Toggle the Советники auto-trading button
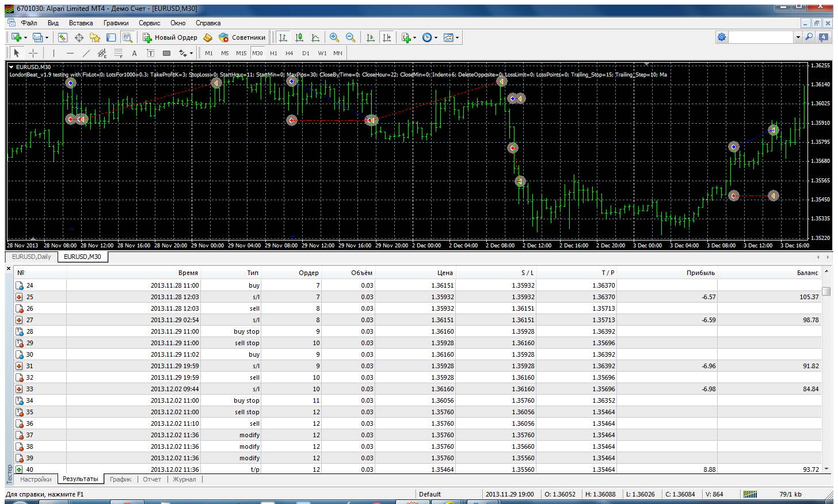The image size is (838, 504). pos(242,37)
